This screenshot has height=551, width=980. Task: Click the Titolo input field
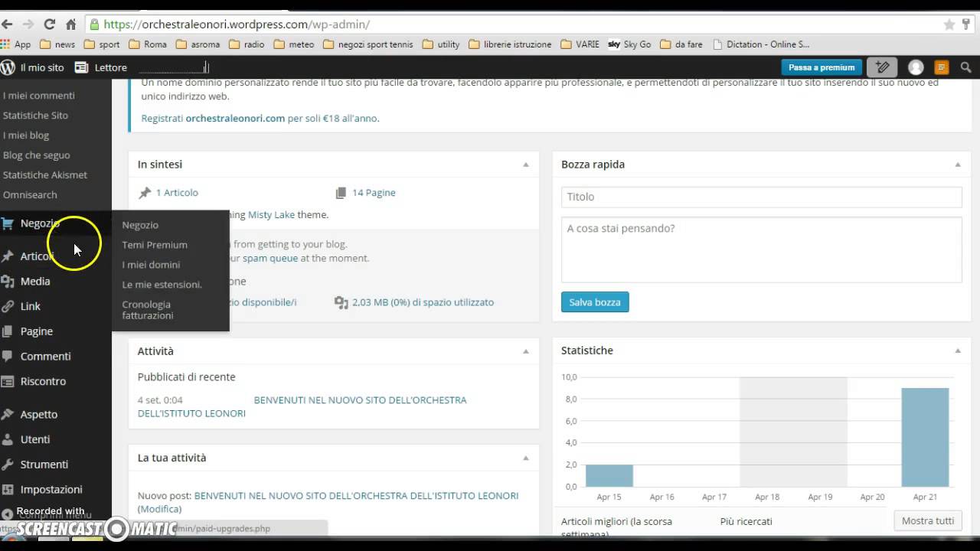click(x=761, y=197)
